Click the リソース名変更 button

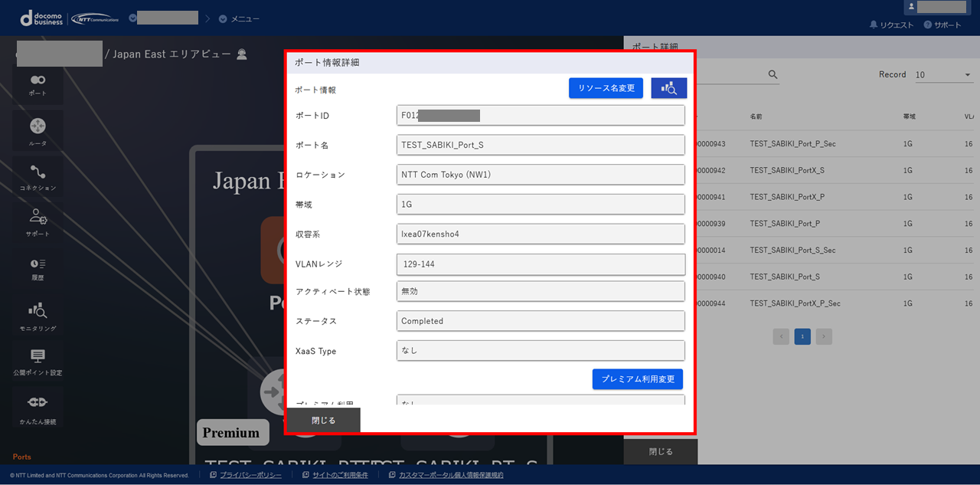pos(606,87)
